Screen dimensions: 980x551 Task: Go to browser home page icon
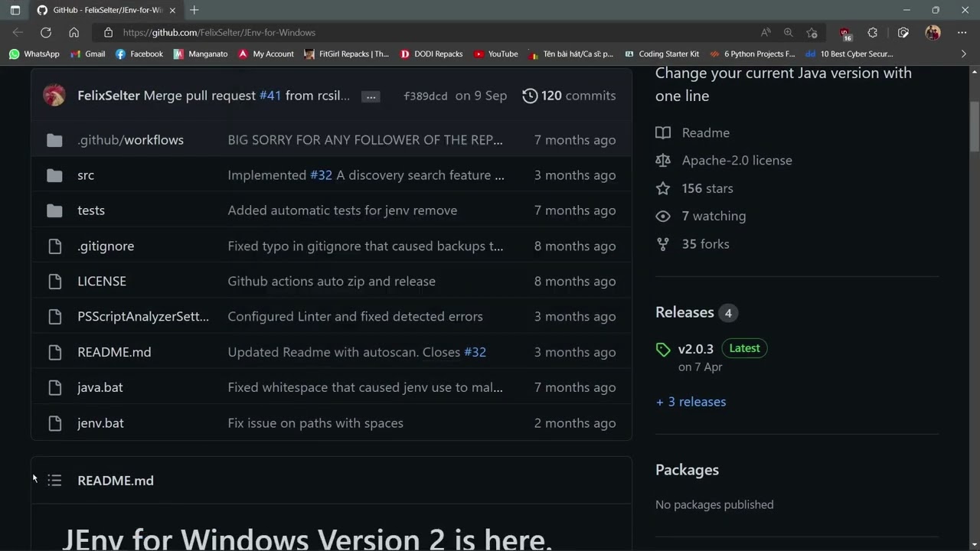click(x=73, y=32)
